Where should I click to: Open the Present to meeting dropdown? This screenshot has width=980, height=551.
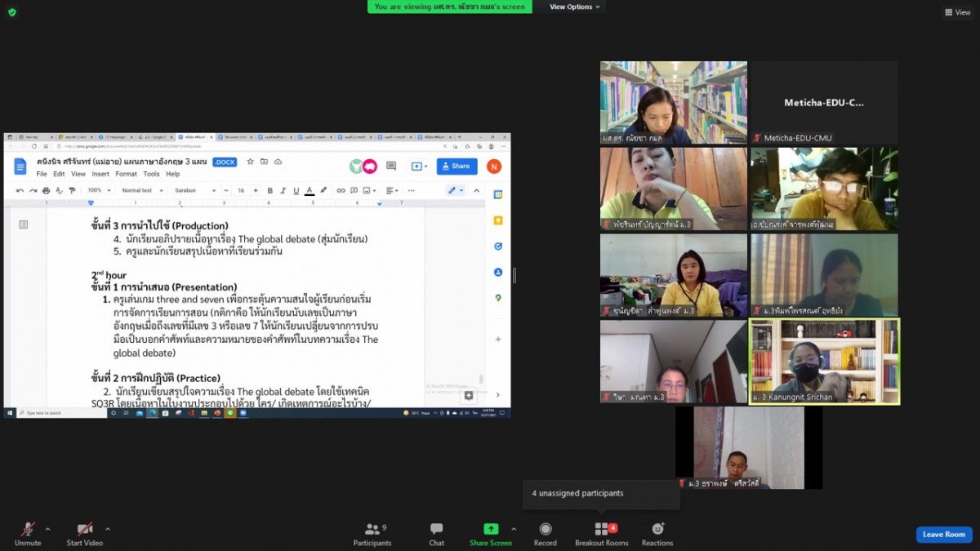tap(420, 167)
